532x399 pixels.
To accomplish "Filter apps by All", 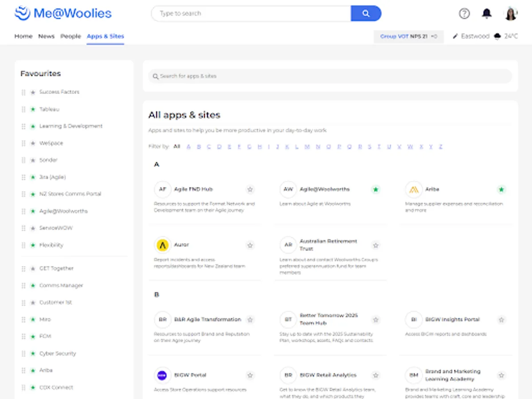I will click(177, 146).
